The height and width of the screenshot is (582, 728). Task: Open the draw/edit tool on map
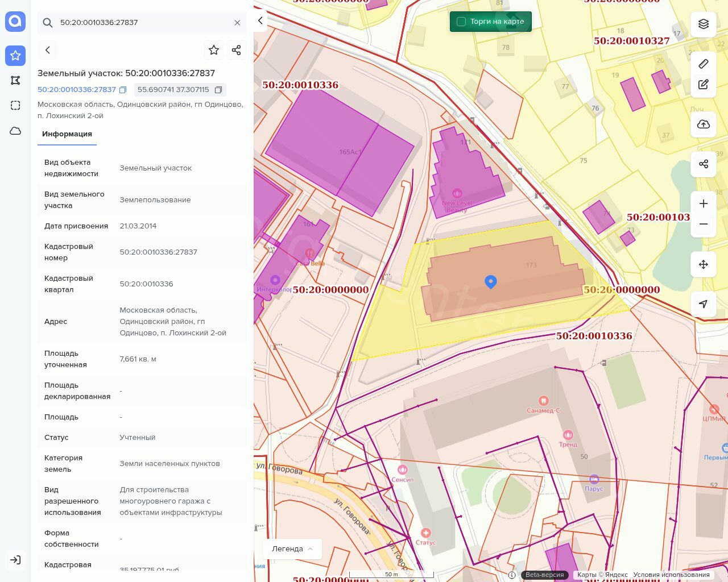tap(704, 85)
